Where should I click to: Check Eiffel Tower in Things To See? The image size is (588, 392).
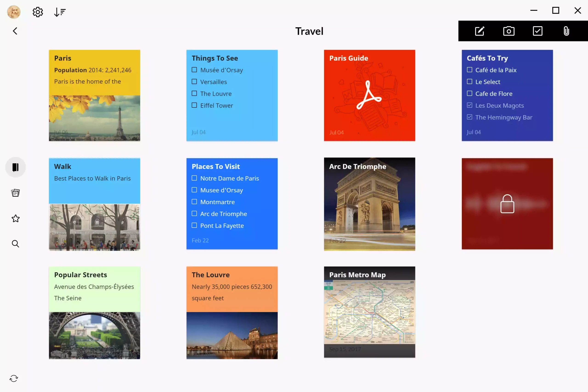[194, 105]
